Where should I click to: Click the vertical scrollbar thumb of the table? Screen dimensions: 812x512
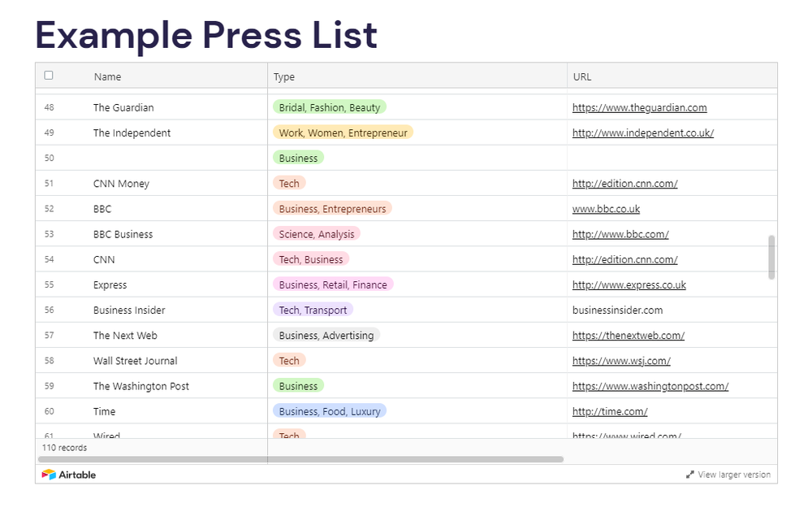(x=771, y=258)
